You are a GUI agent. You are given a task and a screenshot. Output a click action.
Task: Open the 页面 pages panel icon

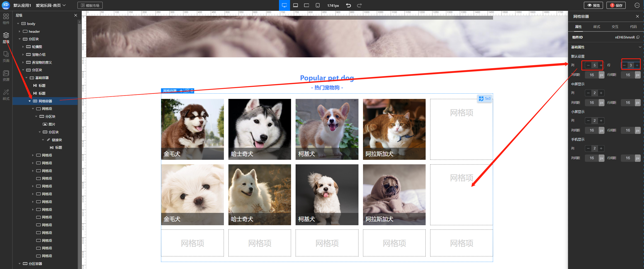[x=6, y=57]
